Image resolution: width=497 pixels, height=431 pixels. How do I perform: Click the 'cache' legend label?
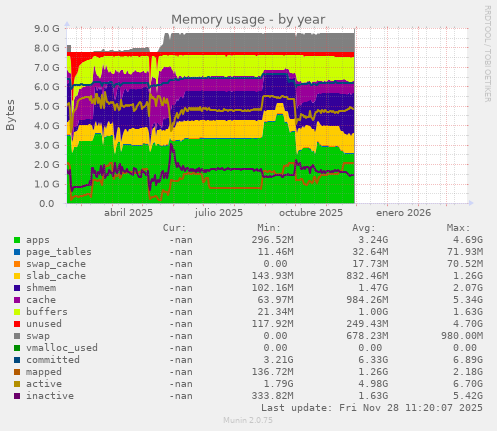click(41, 300)
